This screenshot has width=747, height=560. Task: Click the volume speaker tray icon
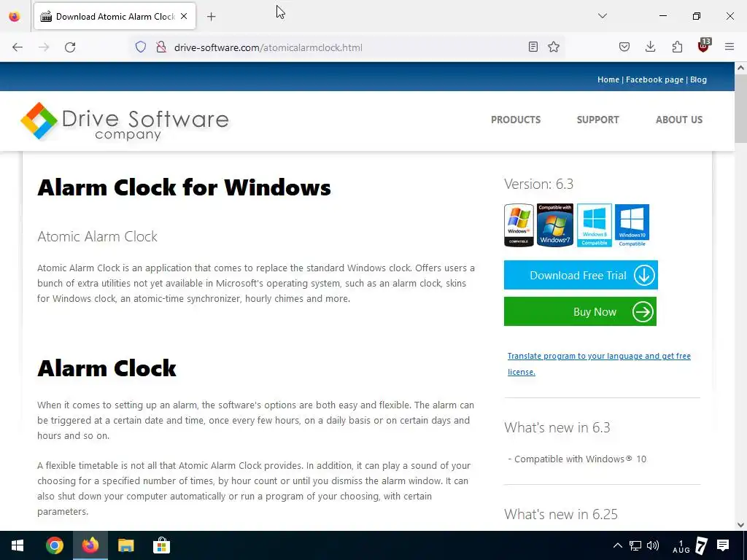coord(653,545)
